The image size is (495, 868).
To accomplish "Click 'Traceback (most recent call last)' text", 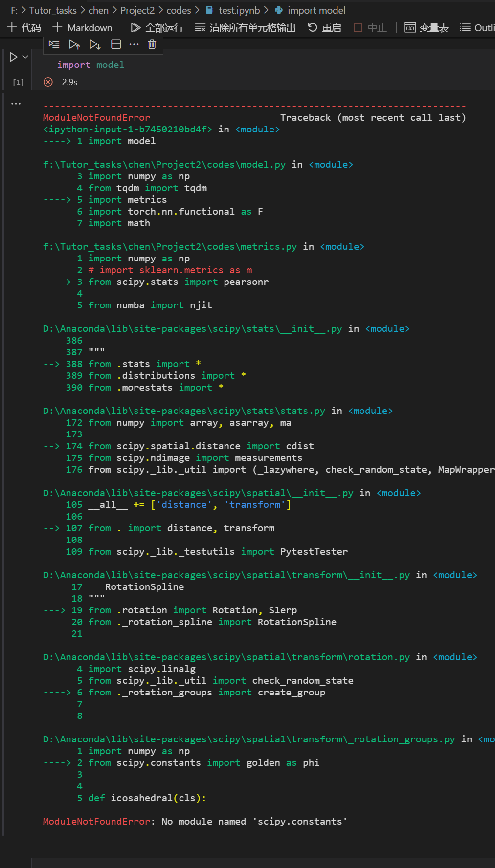I will point(373,118).
